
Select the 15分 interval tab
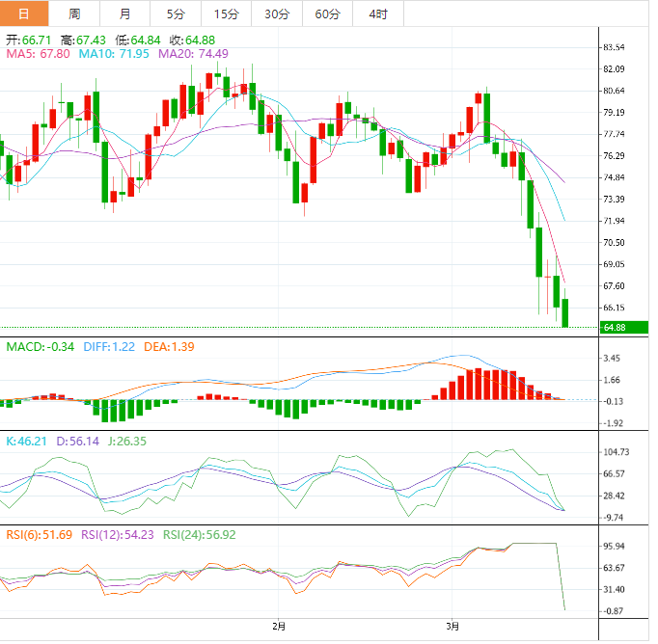[x=226, y=13]
